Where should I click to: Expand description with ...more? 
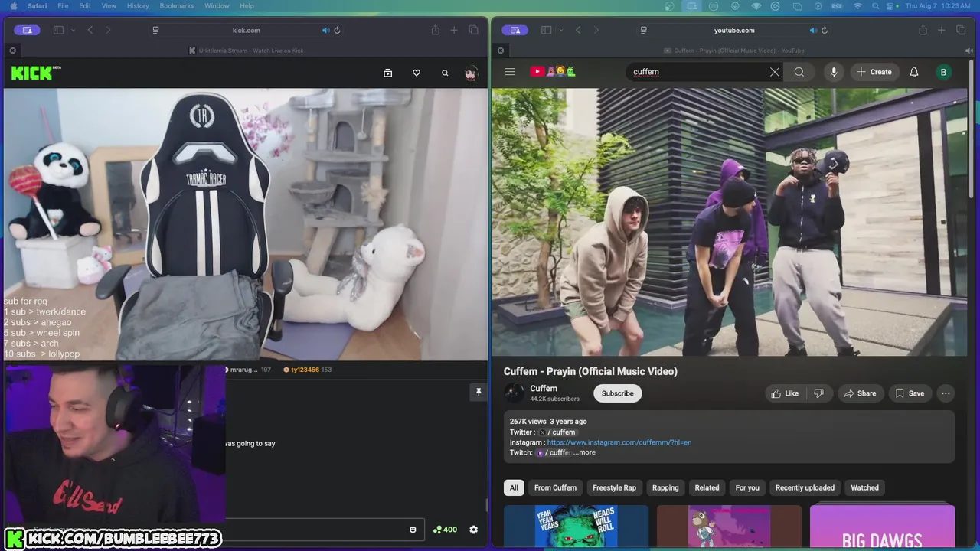coord(584,452)
